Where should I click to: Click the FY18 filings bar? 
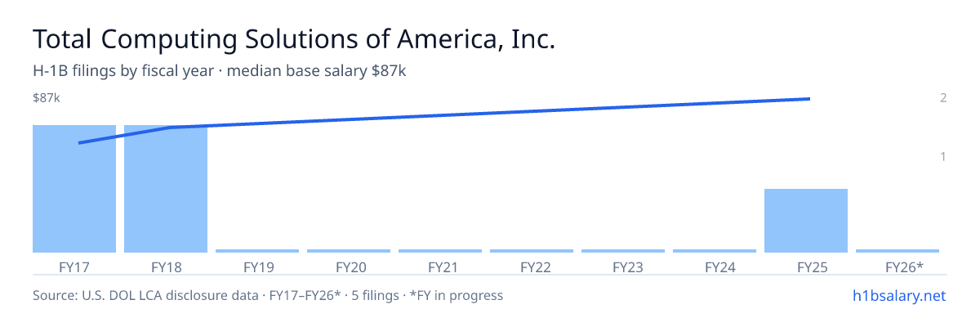tap(166, 189)
